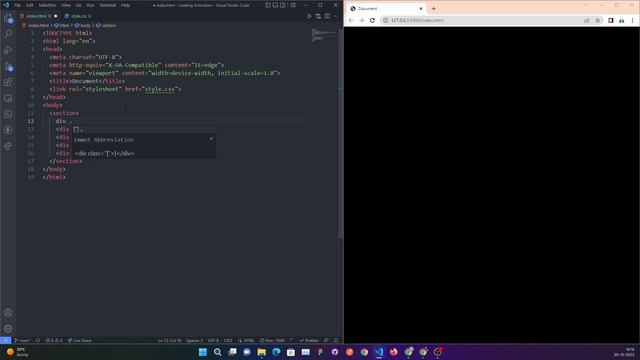
Task: Open Customize Layout icon in title bar
Action: tap(293, 5)
